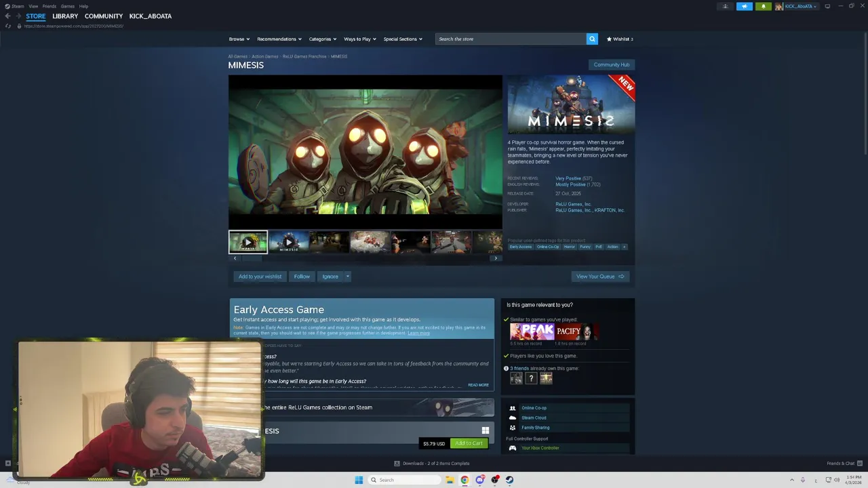Open the Community Hub button
This screenshot has width=868, height=488.
(x=612, y=64)
